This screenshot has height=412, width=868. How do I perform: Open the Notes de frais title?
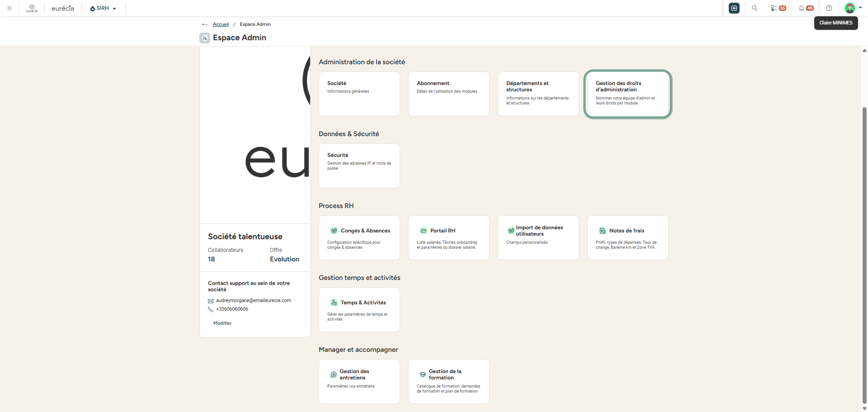pyautogui.click(x=627, y=231)
